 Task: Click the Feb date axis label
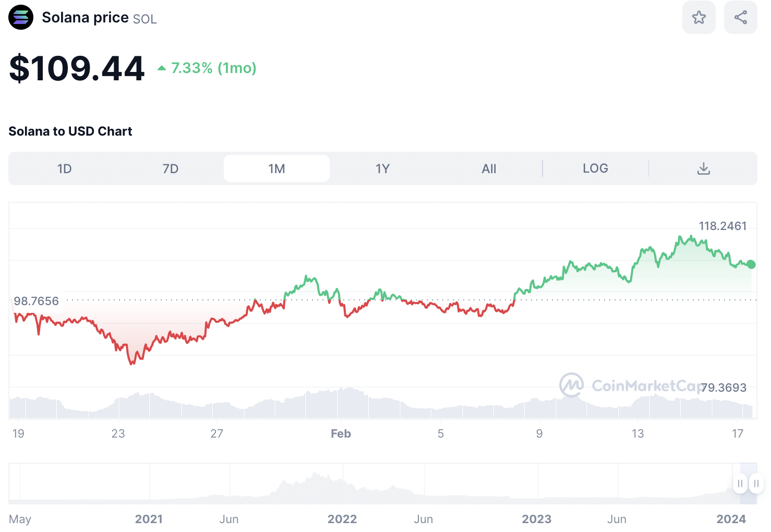(341, 434)
